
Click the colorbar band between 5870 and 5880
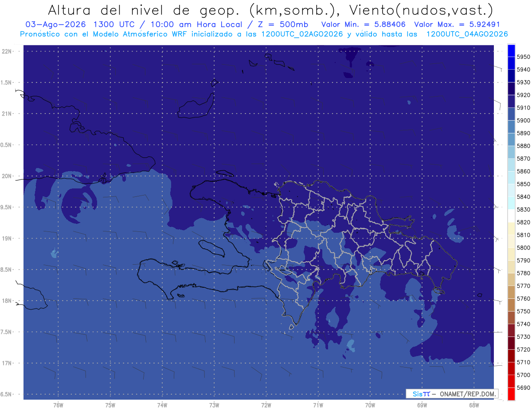[x=511, y=152]
